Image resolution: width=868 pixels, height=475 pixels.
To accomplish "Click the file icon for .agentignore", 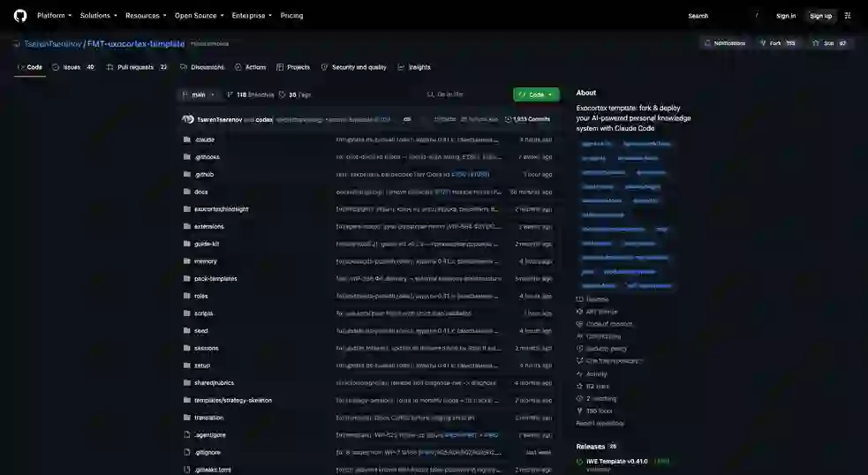I will point(187,435).
